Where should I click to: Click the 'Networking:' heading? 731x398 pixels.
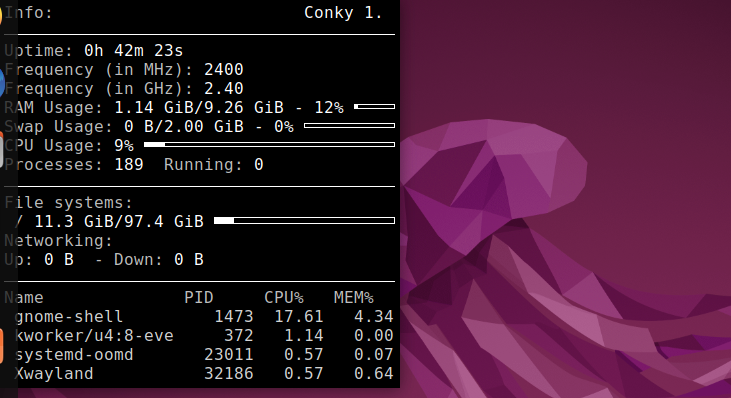click(x=58, y=241)
